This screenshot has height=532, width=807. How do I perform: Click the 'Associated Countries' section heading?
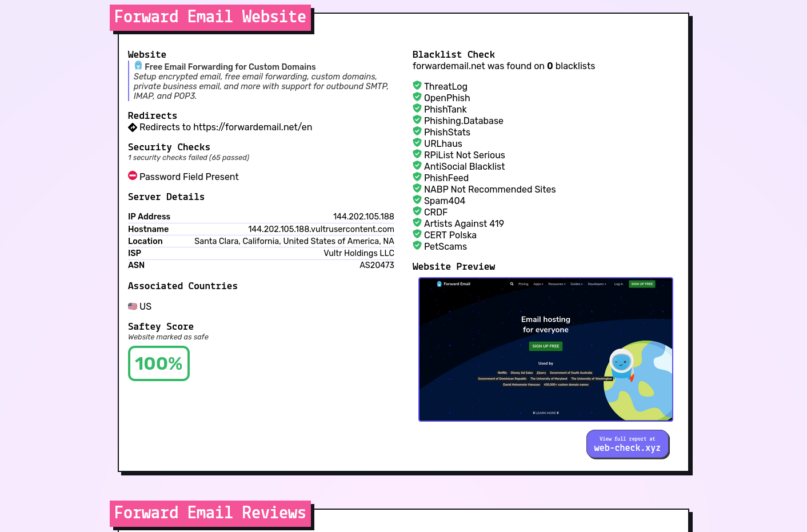[x=183, y=286]
